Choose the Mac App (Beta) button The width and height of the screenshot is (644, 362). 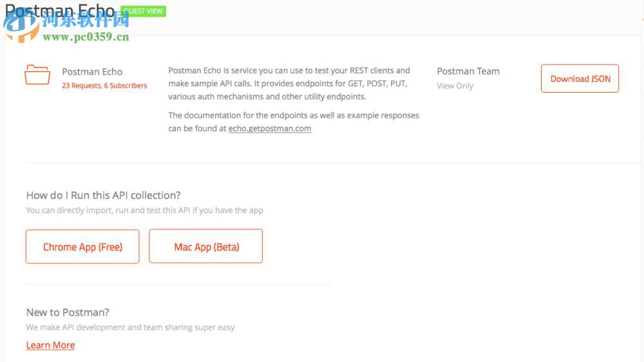(206, 247)
